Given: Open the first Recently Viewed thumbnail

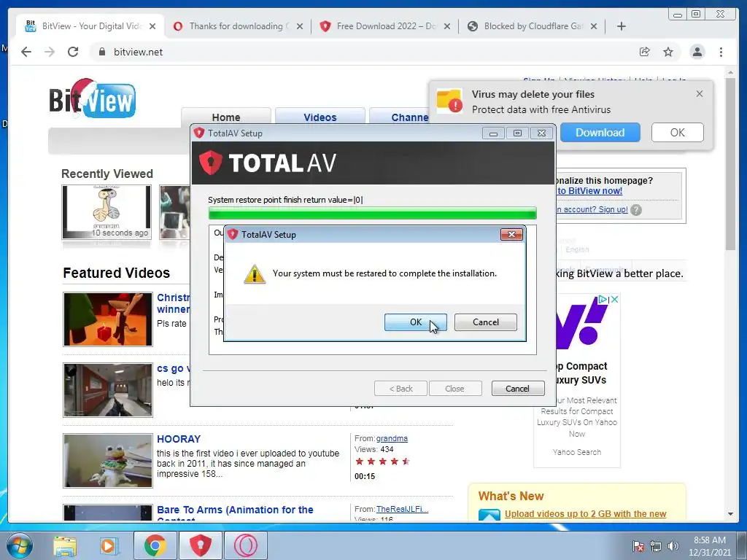Looking at the screenshot, I should tap(107, 212).
